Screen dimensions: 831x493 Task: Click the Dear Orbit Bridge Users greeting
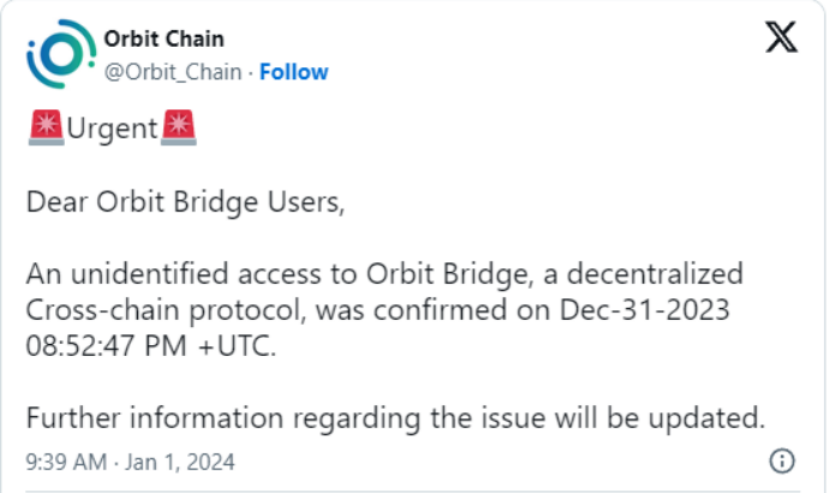(185, 203)
